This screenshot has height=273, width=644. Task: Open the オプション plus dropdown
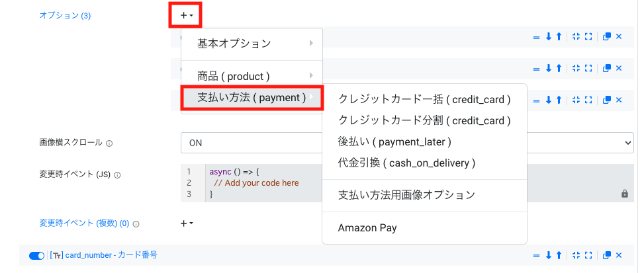pyautogui.click(x=185, y=16)
